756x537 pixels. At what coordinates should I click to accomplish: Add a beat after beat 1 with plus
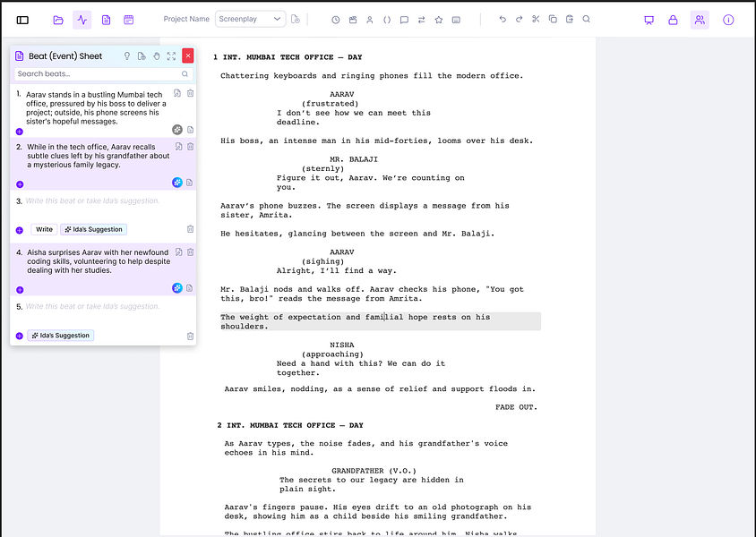pyautogui.click(x=20, y=132)
